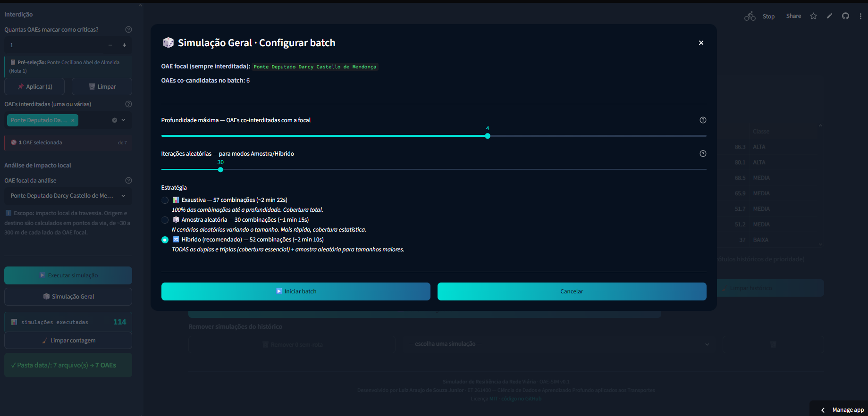Click the Simulação Geral sidebar button
Image resolution: width=868 pixels, height=416 pixels.
[x=68, y=297]
